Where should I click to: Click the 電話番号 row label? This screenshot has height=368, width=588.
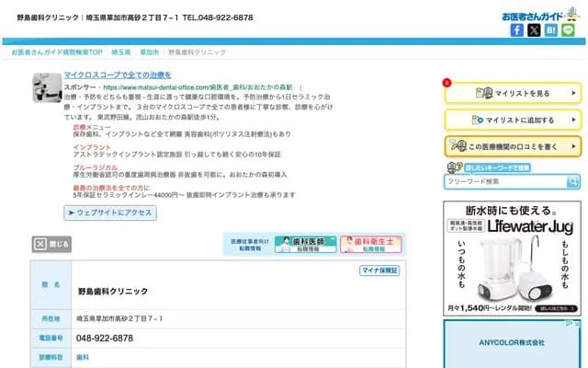click(51, 339)
